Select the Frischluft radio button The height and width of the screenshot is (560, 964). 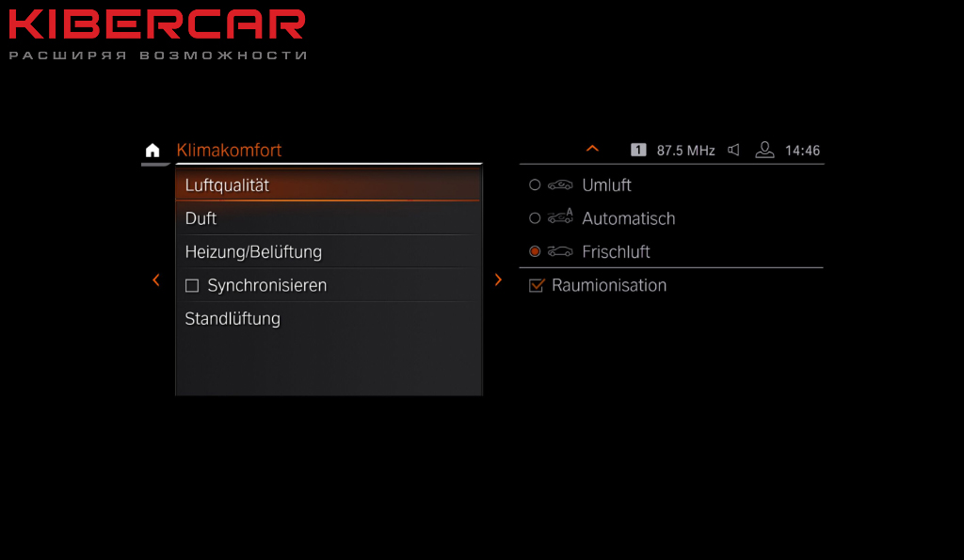(x=535, y=251)
